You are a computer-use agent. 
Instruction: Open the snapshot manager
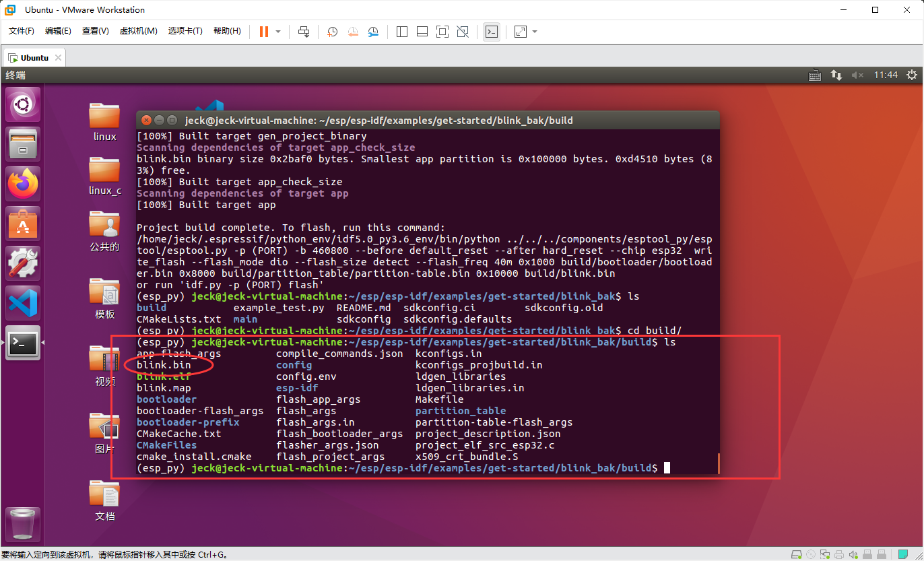pos(374,32)
